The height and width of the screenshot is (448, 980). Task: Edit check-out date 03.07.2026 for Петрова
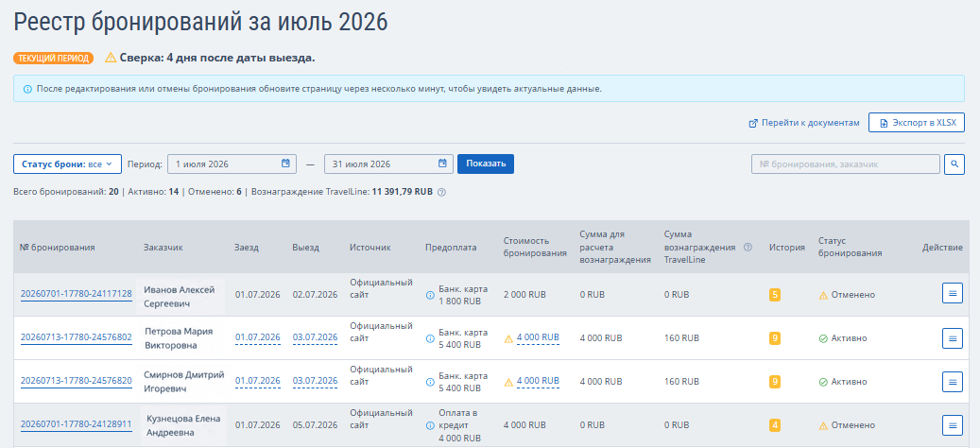pyautogui.click(x=315, y=338)
